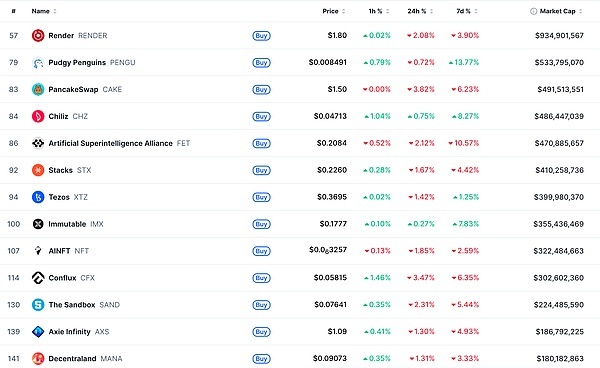Click Buy for Chiliz

(x=261, y=116)
